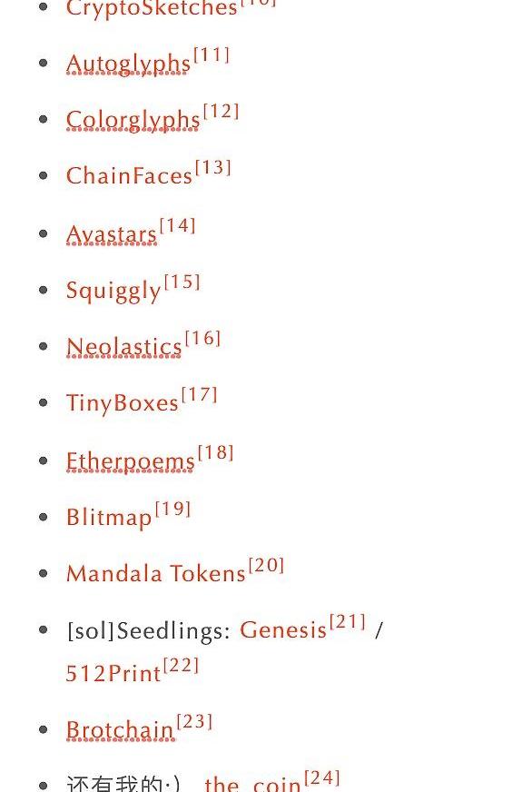Viewport: 532px width, 792px height.
Task: Follow the Etherpoems link
Action: coord(130,461)
